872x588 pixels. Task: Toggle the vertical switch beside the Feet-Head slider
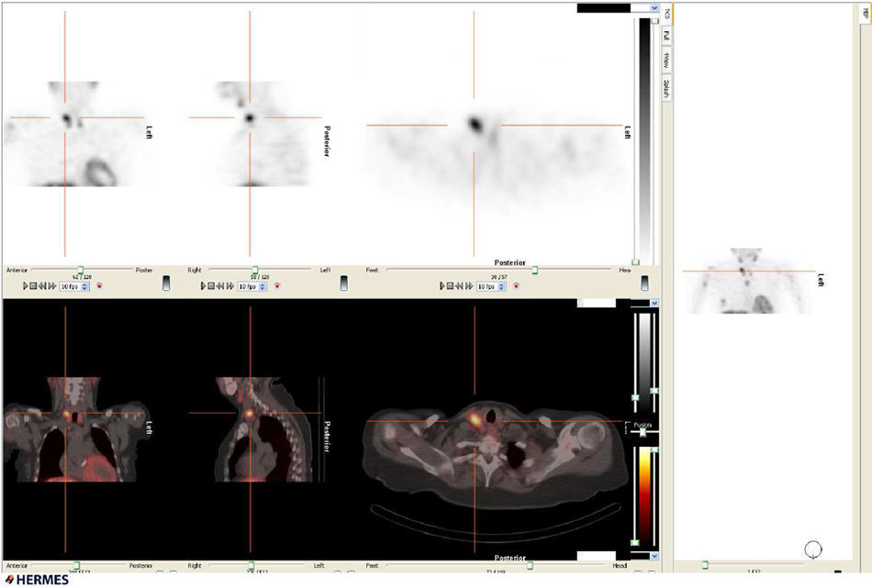(x=644, y=283)
